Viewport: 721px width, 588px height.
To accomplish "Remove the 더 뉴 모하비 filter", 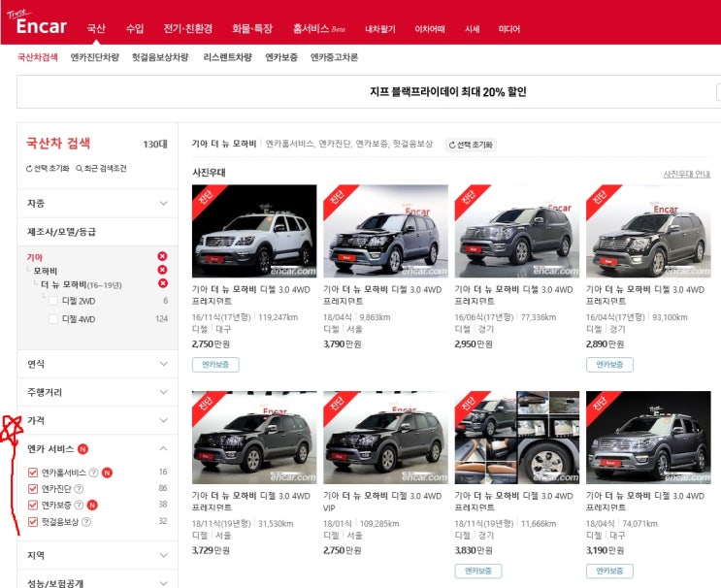I will (162, 283).
